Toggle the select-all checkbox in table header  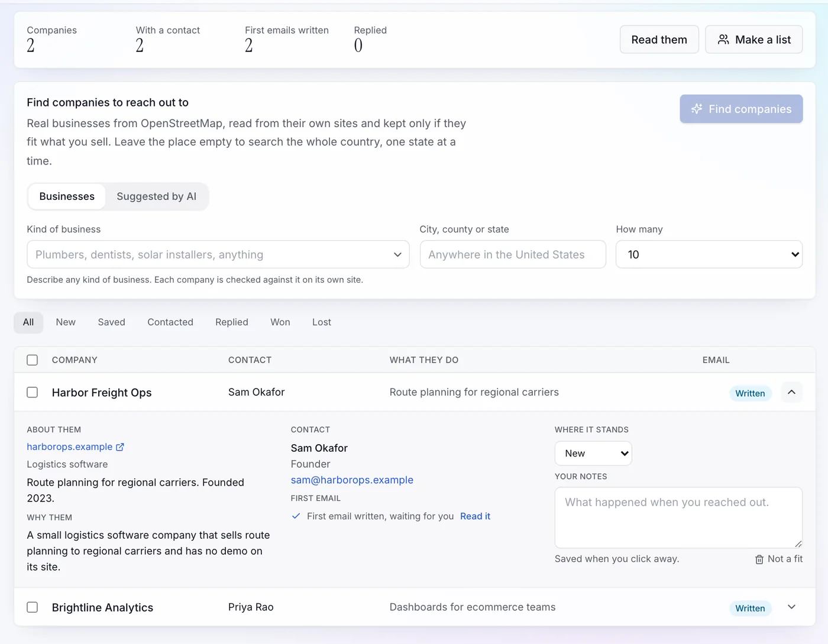tap(33, 360)
